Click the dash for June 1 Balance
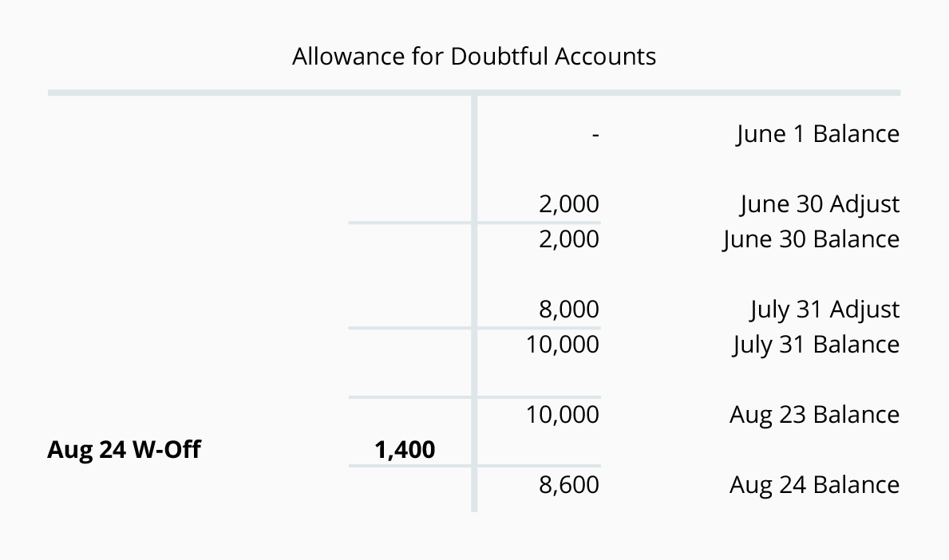949x560 pixels. [x=595, y=136]
